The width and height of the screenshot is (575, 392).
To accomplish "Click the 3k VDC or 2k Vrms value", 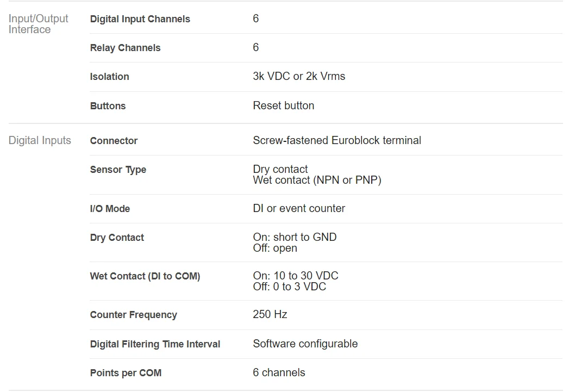I will click(299, 76).
